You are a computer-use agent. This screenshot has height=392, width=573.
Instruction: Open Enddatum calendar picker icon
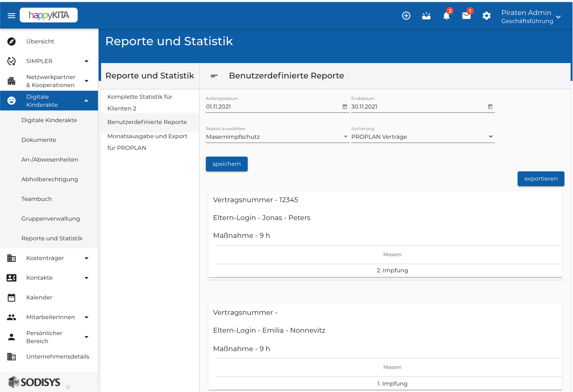click(490, 107)
